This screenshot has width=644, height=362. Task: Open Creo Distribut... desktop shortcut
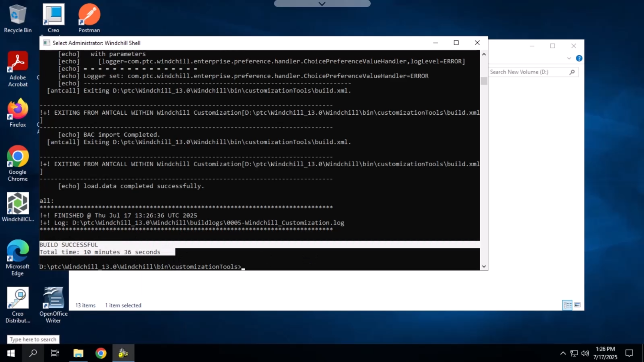coord(18,305)
